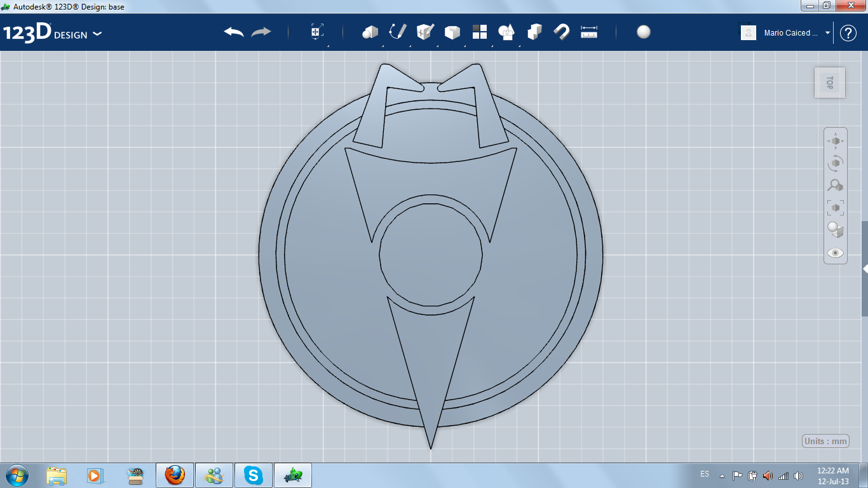Viewport: 868px width, 488px height.
Task: Click the TOP face of the view cube
Action: [830, 83]
